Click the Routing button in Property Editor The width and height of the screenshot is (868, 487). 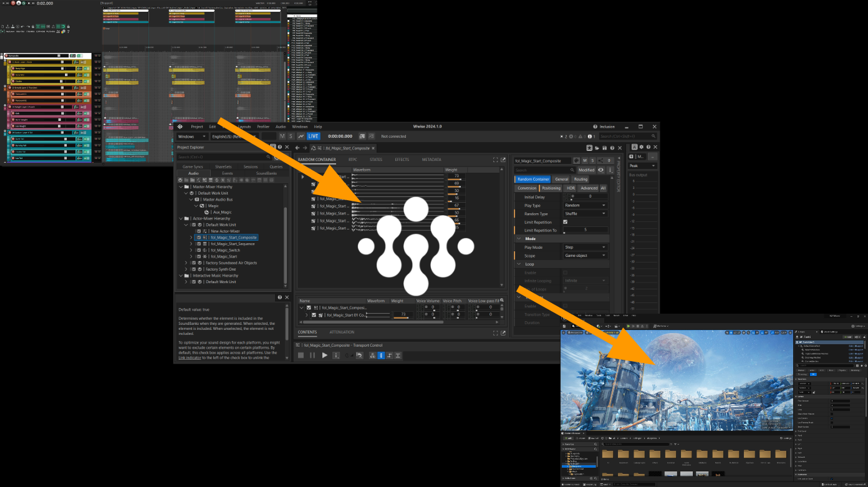[x=581, y=179]
